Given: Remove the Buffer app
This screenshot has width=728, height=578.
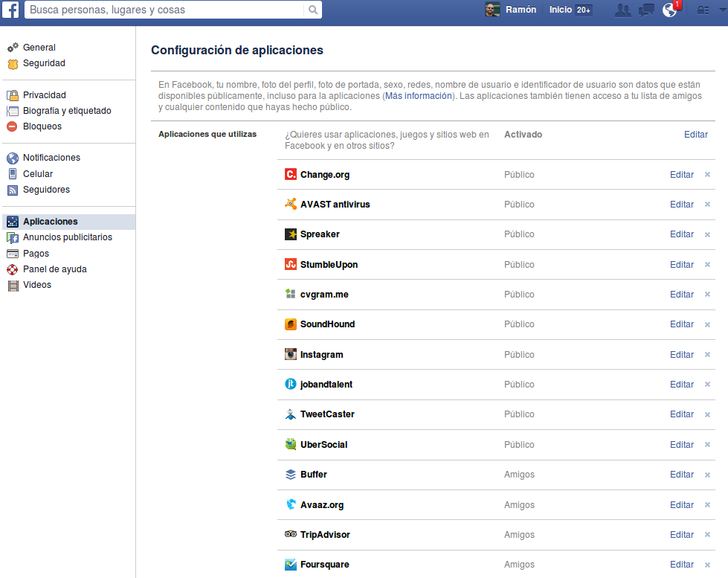Looking at the screenshot, I should [707, 475].
